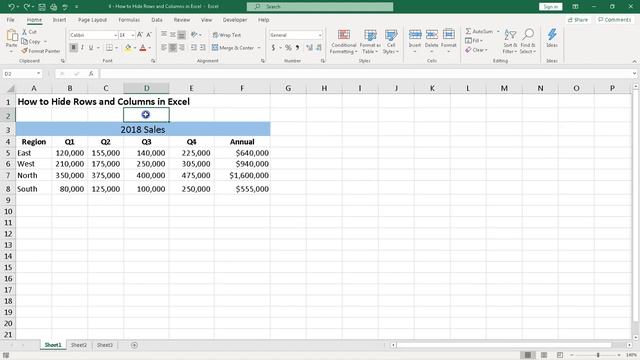Toggle Middle Align vertical alignment
The width and height of the screenshot is (640, 360).
tap(173, 35)
